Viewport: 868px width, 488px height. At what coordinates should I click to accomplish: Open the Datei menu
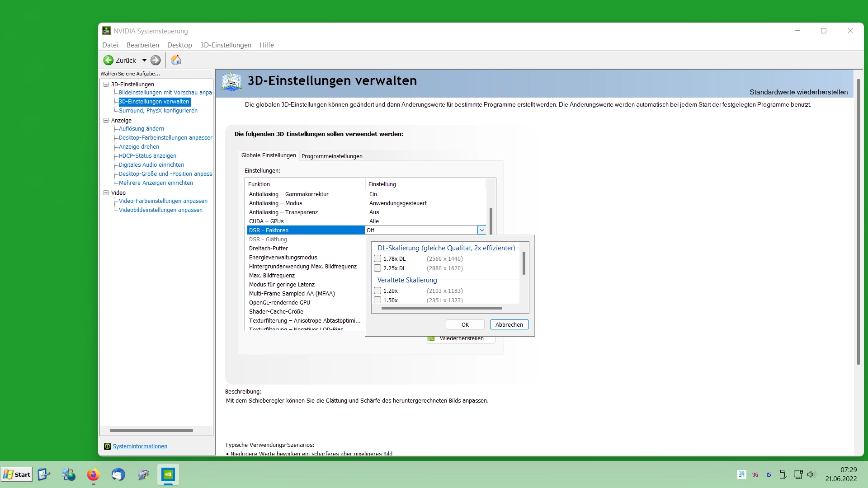coord(110,45)
